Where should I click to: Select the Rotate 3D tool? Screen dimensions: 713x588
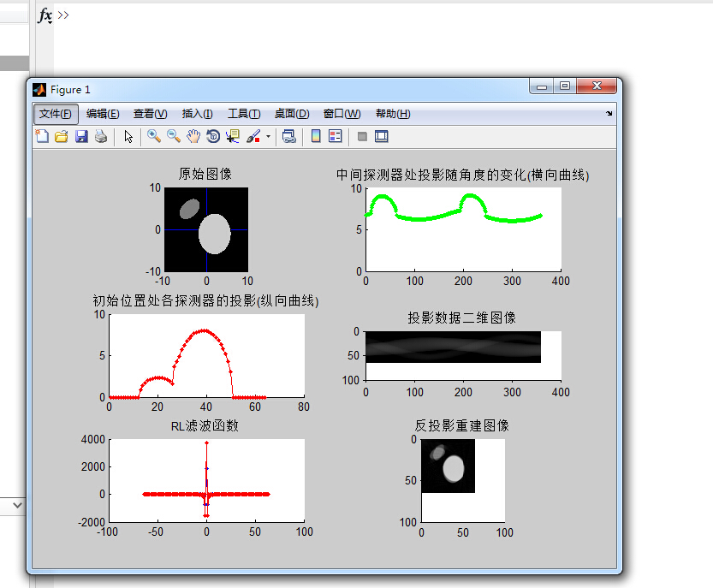(213, 136)
